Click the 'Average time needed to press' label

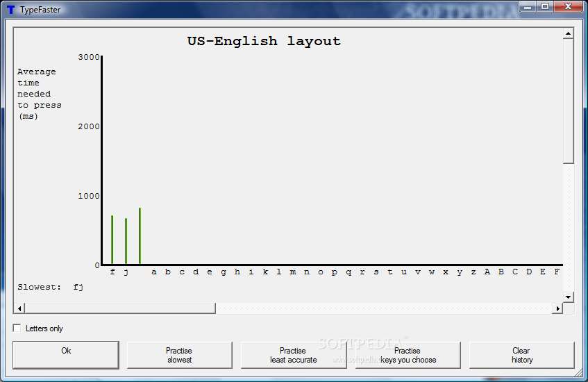(x=39, y=94)
